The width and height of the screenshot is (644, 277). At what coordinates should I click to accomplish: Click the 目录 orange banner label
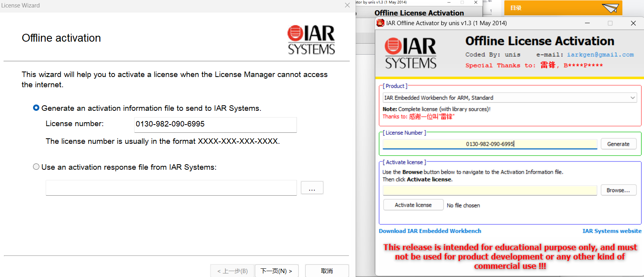516,8
